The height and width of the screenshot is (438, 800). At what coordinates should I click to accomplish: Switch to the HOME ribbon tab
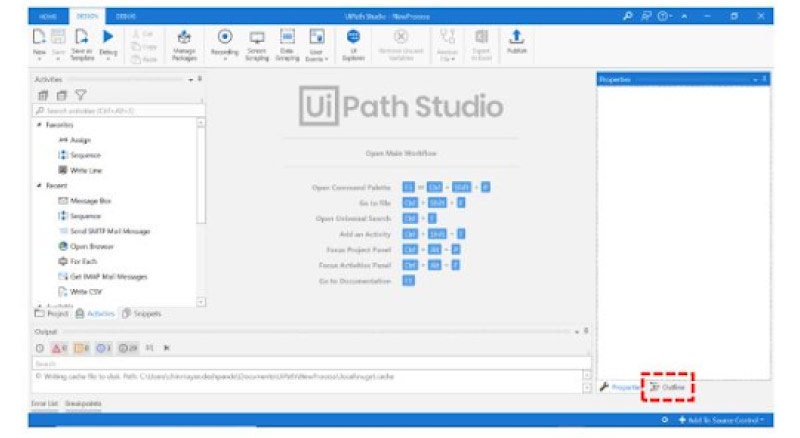(48, 16)
